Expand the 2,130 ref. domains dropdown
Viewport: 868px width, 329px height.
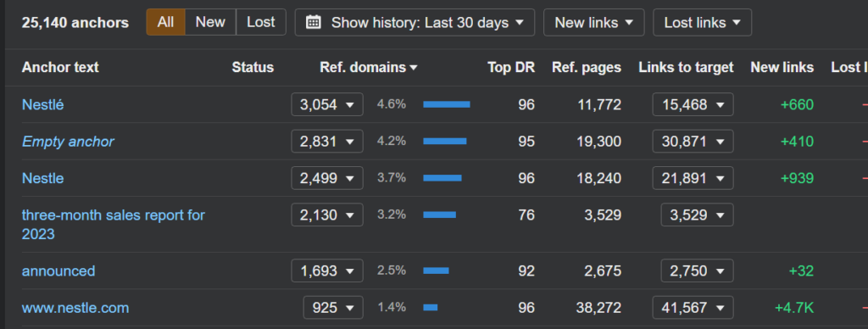coord(327,215)
